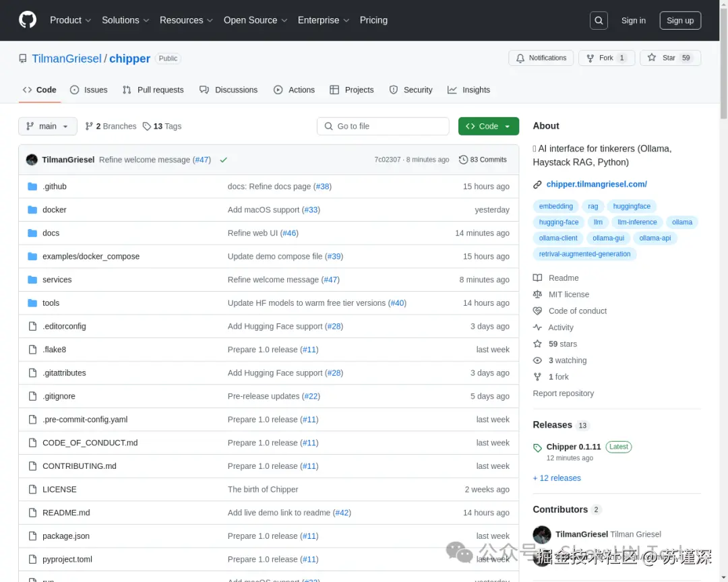Open the GitHub home logo
Screen dimensions: 728x582
(28, 20)
